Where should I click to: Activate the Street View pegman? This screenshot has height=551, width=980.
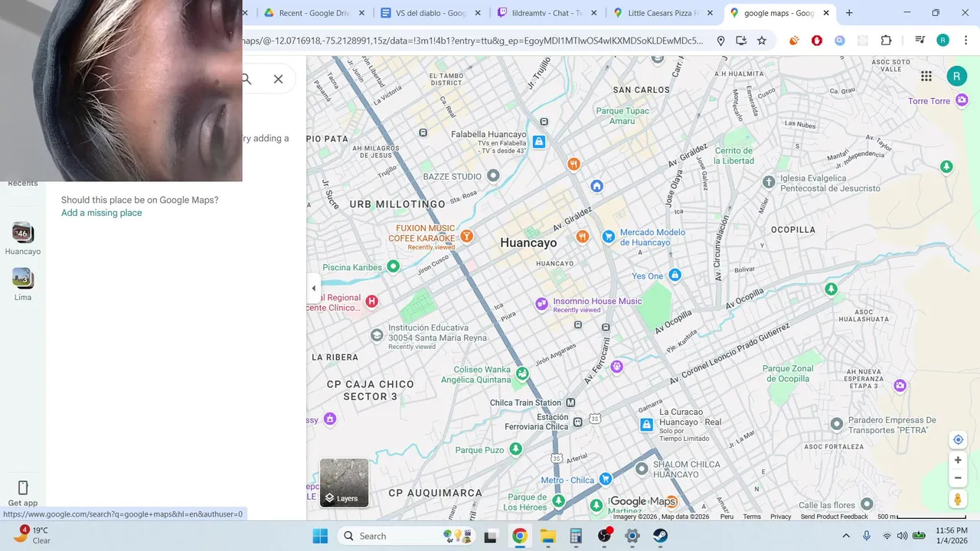point(958,499)
